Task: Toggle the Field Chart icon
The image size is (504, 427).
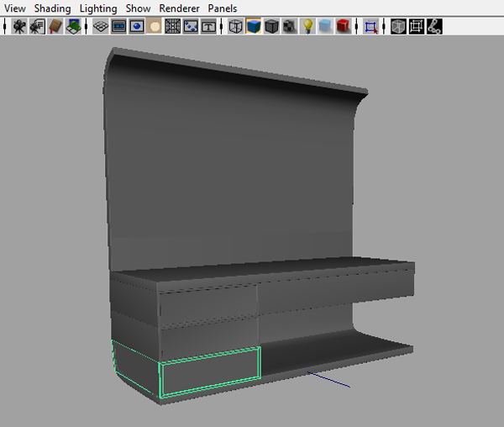Action: coord(172,26)
